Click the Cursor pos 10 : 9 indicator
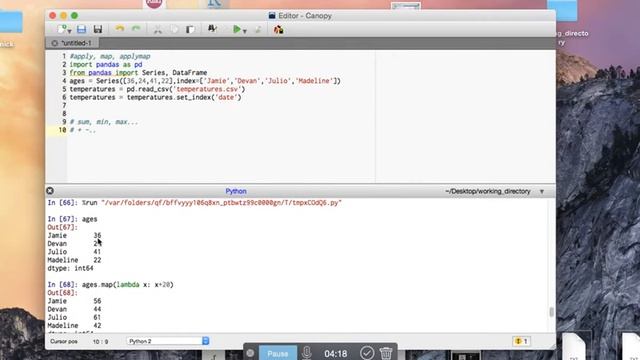 (79, 341)
